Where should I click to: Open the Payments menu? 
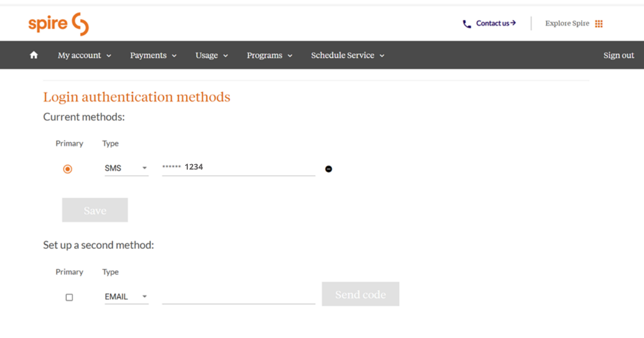[153, 55]
